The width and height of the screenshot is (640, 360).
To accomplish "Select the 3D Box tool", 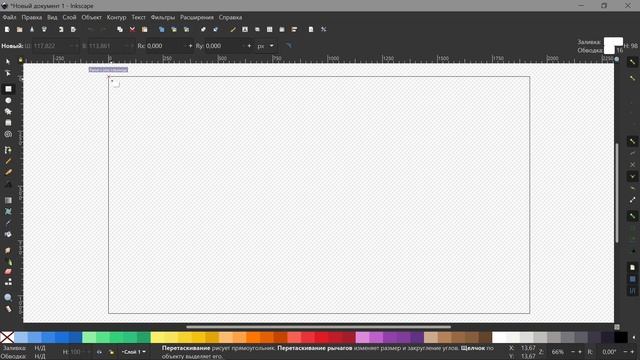I will [x=8, y=123].
